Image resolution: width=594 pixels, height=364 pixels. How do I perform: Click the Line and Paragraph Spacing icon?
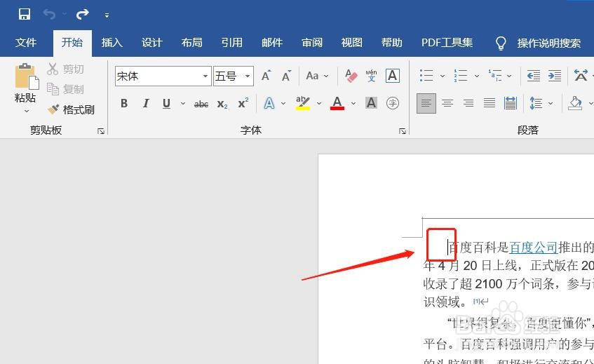[x=536, y=103]
